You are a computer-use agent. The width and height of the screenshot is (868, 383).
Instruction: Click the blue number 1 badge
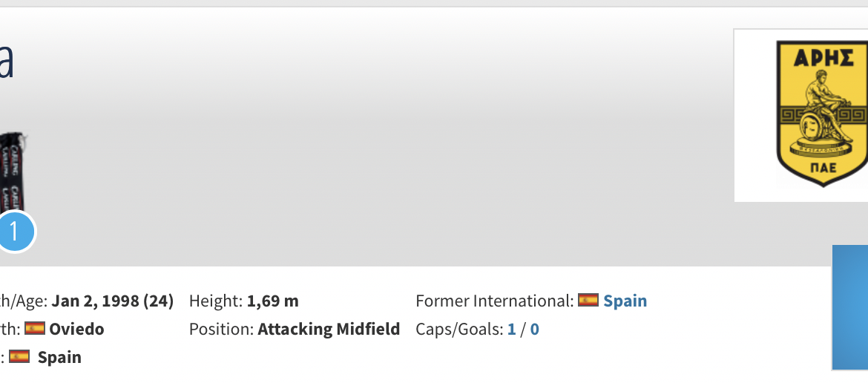[x=15, y=232]
